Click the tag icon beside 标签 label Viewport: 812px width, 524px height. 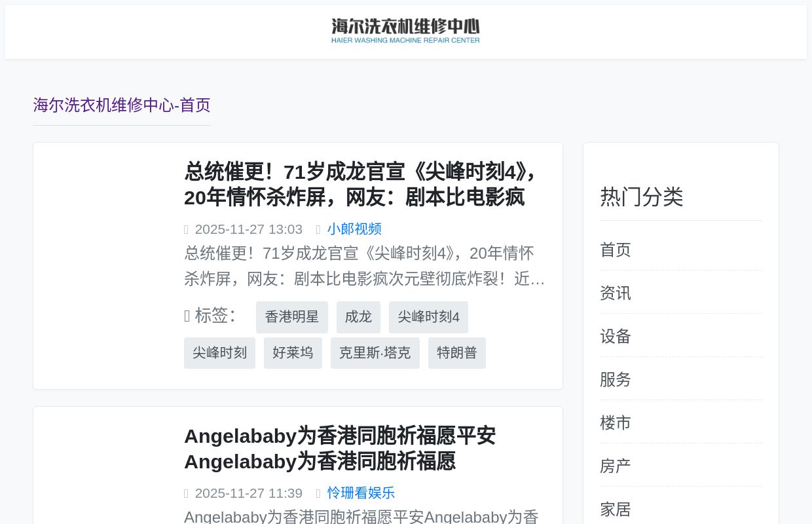(x=188, y=316)
